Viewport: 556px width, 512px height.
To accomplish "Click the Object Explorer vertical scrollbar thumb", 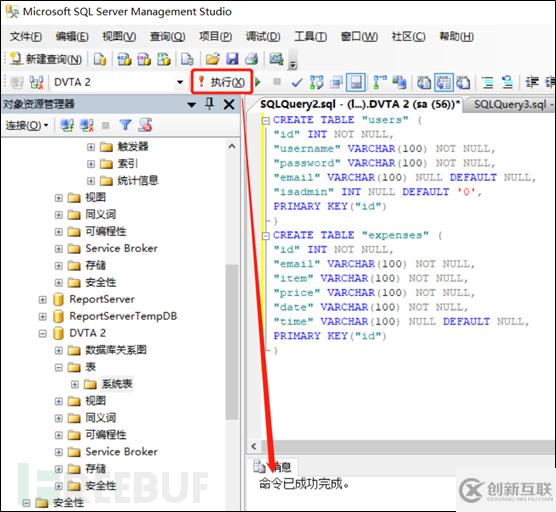I will (232, 342).
